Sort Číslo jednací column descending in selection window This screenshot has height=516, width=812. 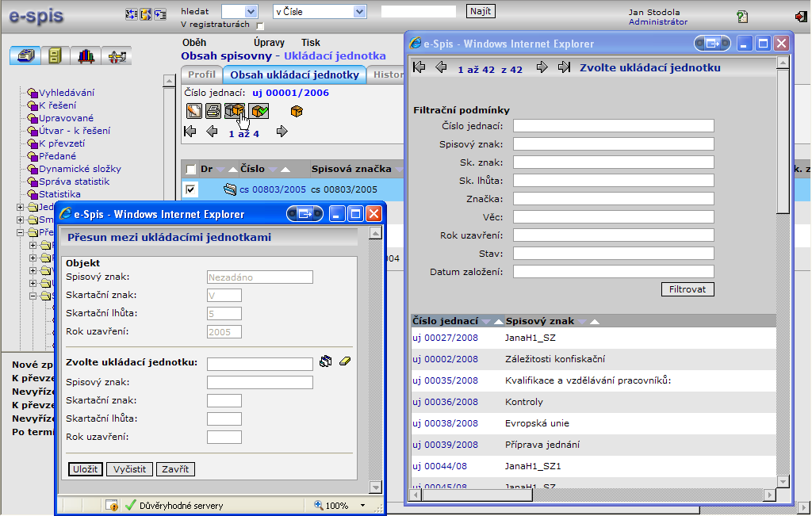pos(486,322)
